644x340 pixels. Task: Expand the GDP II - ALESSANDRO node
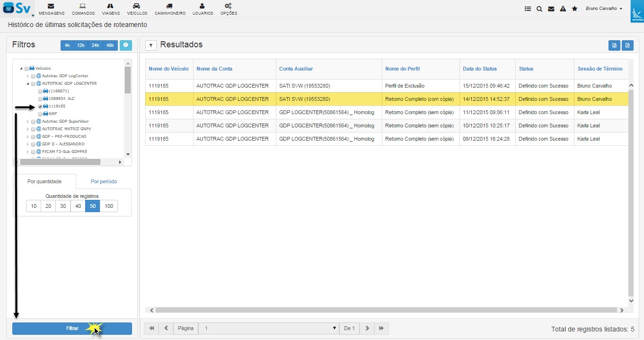pos(28,144)
